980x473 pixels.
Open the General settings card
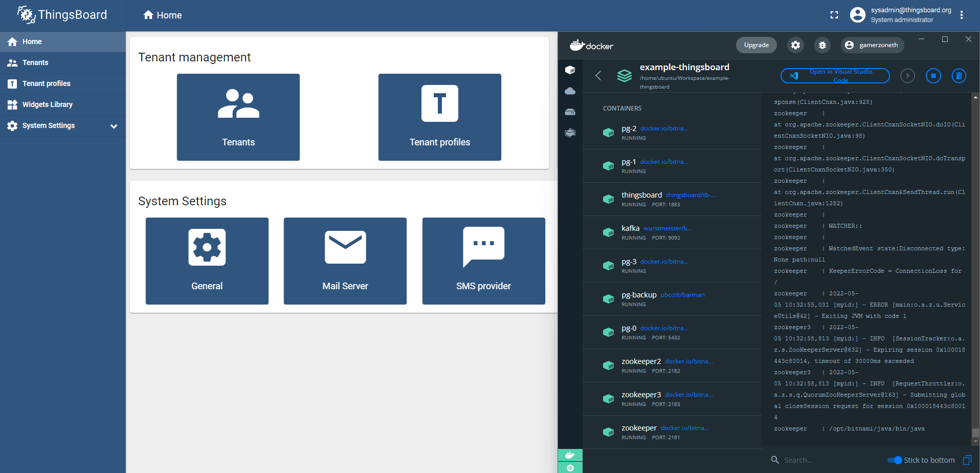pyautogui.click(x=207, y=261)
